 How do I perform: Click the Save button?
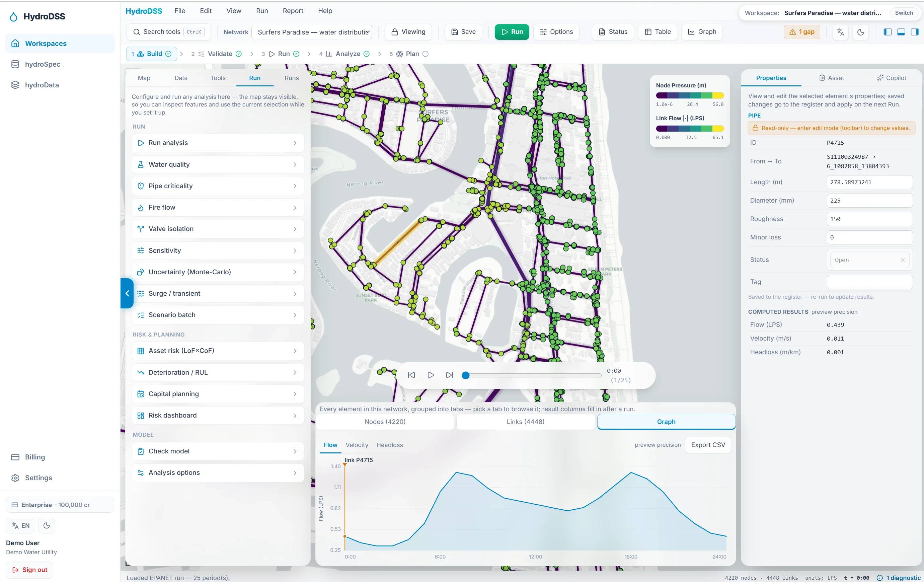click(463, 32)
